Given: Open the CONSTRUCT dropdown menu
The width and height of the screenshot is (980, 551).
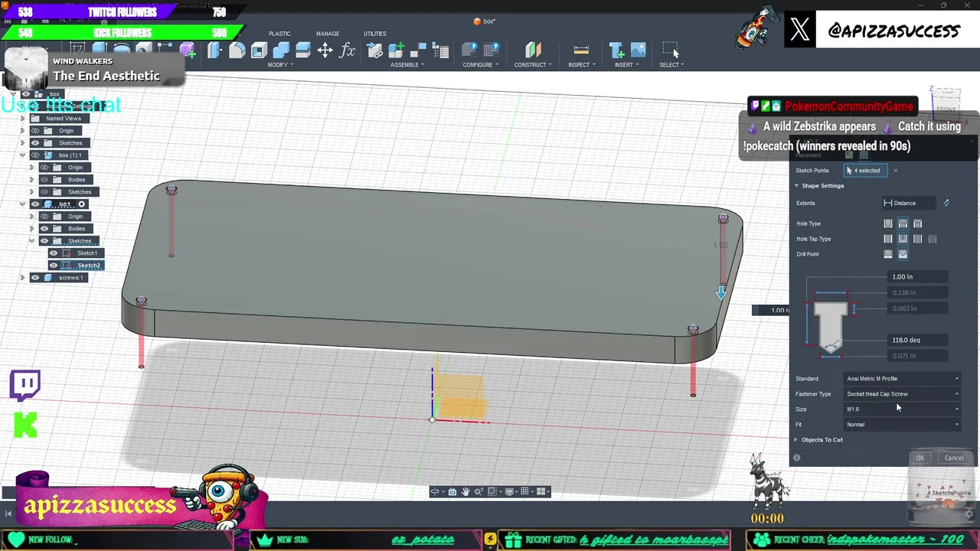Looking at the screenshot, I should click(532, 65).
